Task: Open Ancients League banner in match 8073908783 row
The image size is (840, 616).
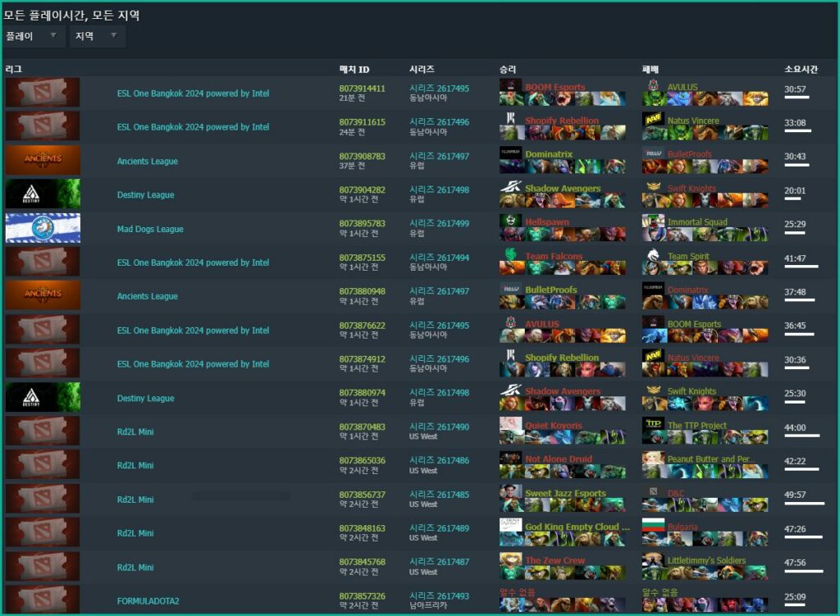Action: click(43, 160)
